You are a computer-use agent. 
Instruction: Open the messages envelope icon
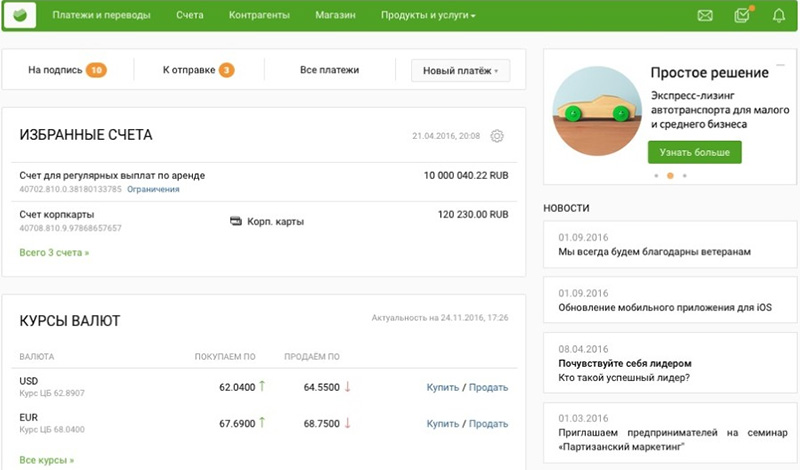click(x=705, y=16)
